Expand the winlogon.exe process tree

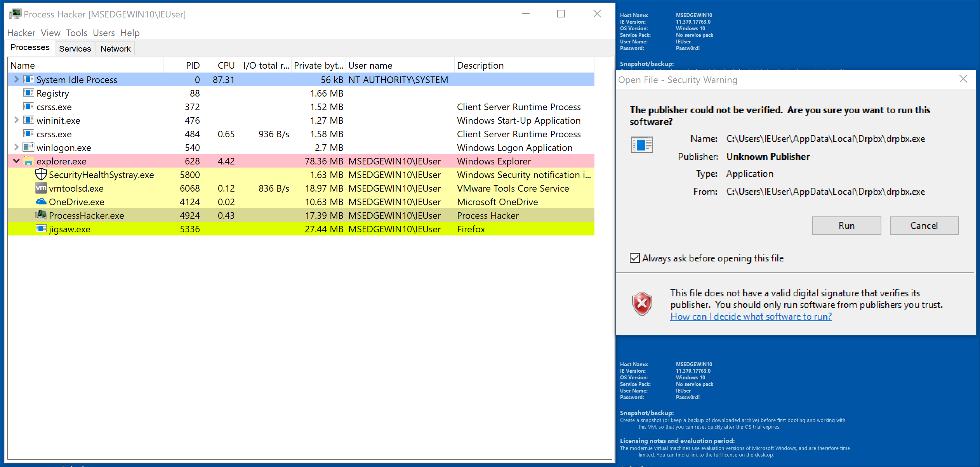pyautogui.click(x=16, y=147)
